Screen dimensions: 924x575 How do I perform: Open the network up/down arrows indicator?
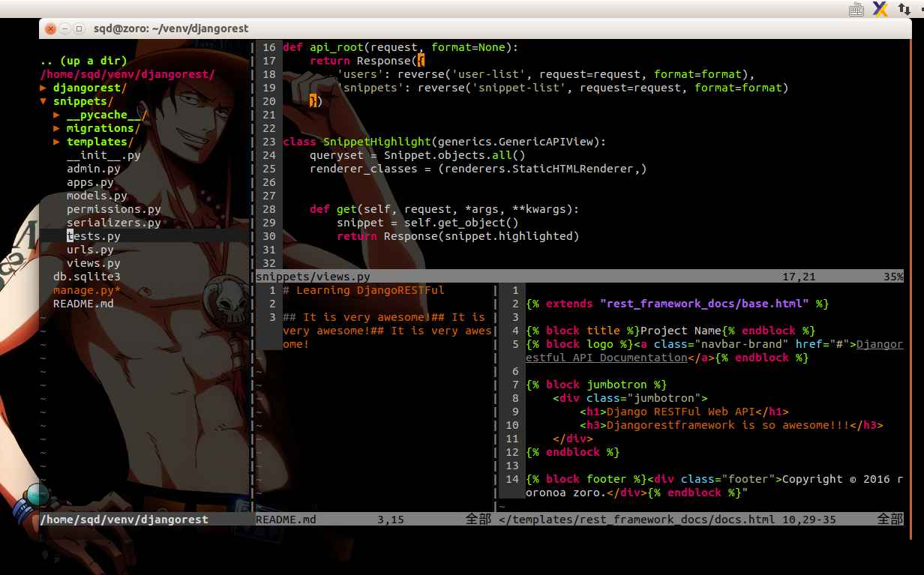click(904, 9)
